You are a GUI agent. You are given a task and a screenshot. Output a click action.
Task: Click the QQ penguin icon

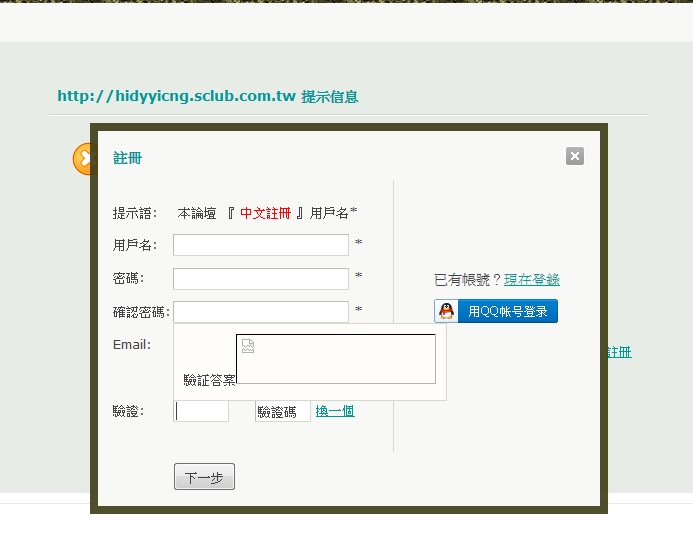(446, 311)
